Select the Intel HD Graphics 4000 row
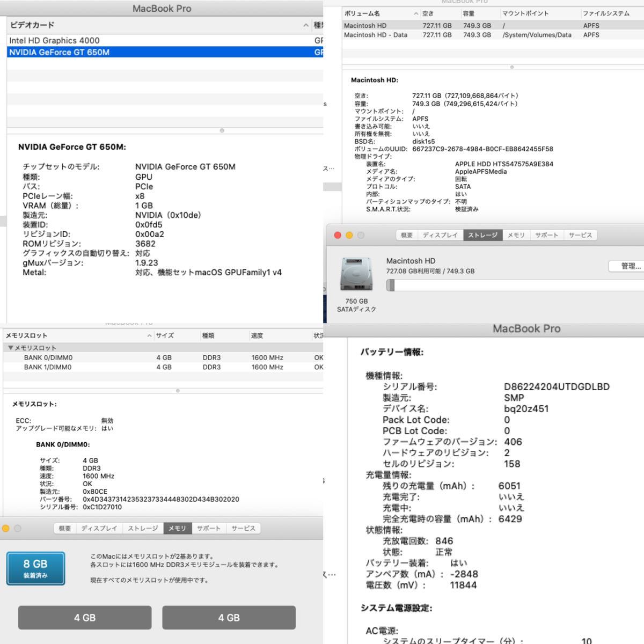This screenshot has width=644, height=644. click(165, 40)
